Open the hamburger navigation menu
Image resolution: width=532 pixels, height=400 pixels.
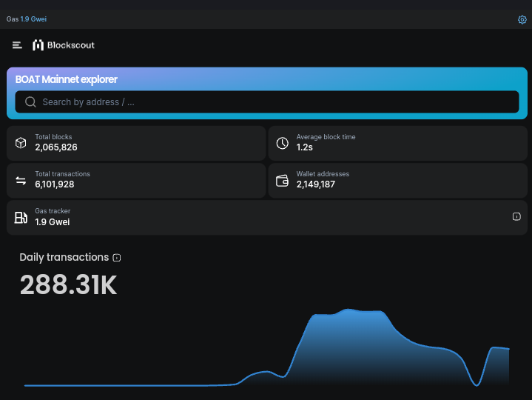point(17,45)
